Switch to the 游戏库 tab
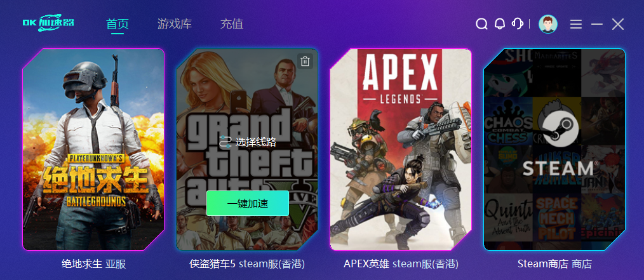Viewport: 644px width, 280px height. click(x=175, y=24)
